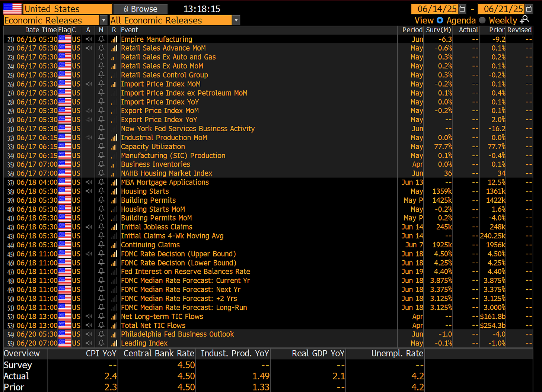
Task: Sort by the Period column header
Action: click(x=412, y=30)
